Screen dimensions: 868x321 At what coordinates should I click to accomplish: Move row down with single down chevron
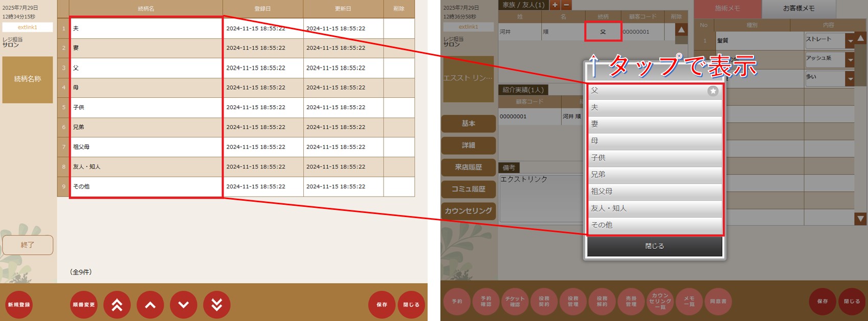[x=184, y=305]
